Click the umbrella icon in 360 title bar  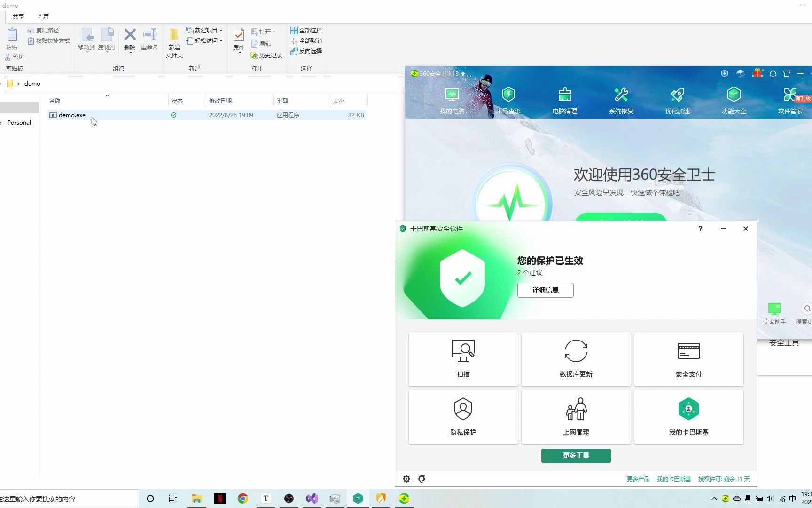[741, 73]
